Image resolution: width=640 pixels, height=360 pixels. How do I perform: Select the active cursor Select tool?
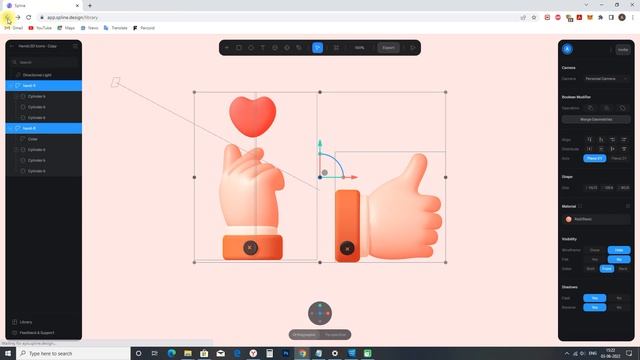point(318,48)
